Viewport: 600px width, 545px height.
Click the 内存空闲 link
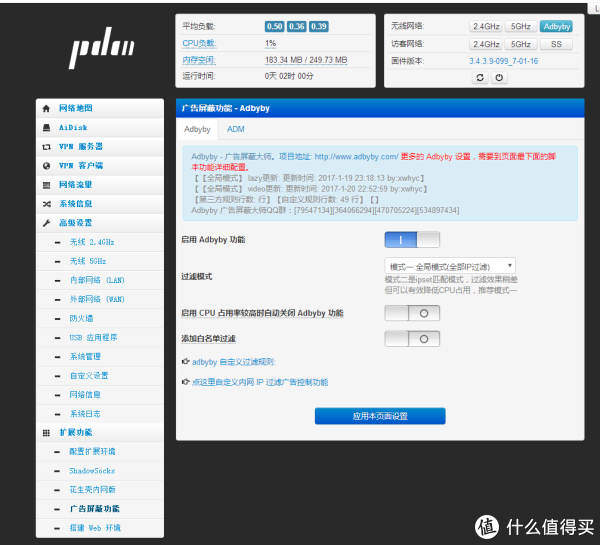(x=199, y=60)
